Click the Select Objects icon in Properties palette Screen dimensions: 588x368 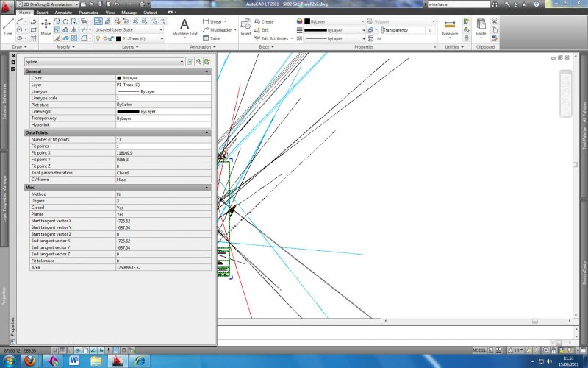click(x=198, y=62)
